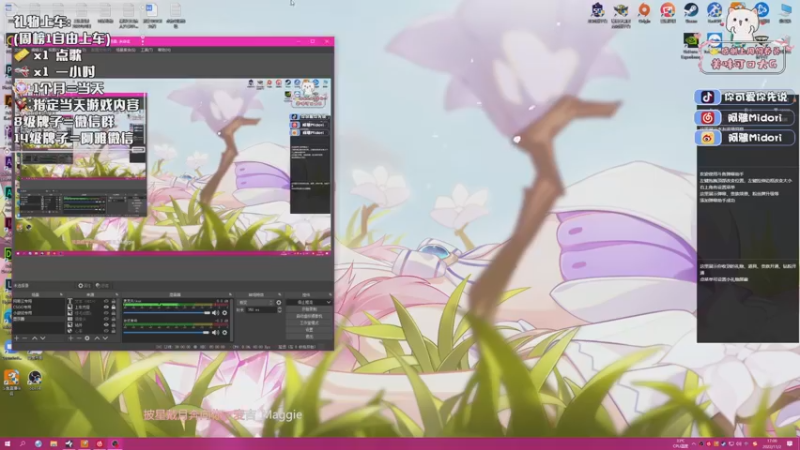Move the selected source down
Screen dimensions: 800x450
pos(105,338)
